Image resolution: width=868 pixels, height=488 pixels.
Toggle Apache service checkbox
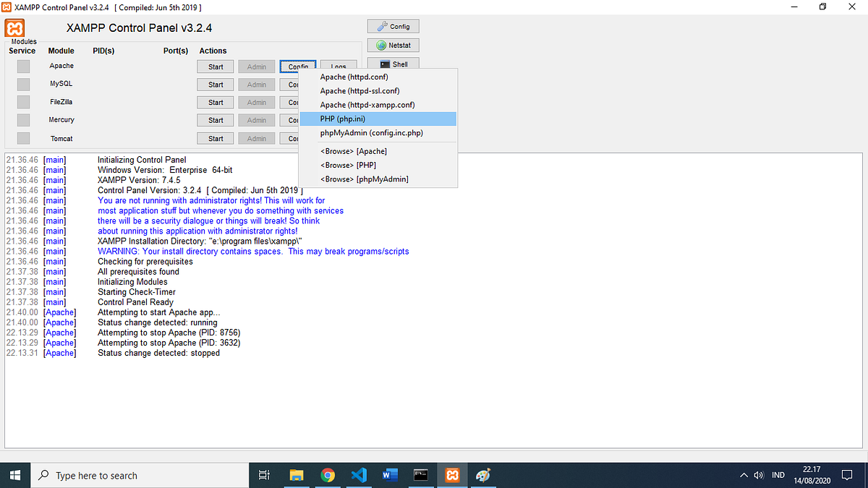tap(24, 66)
